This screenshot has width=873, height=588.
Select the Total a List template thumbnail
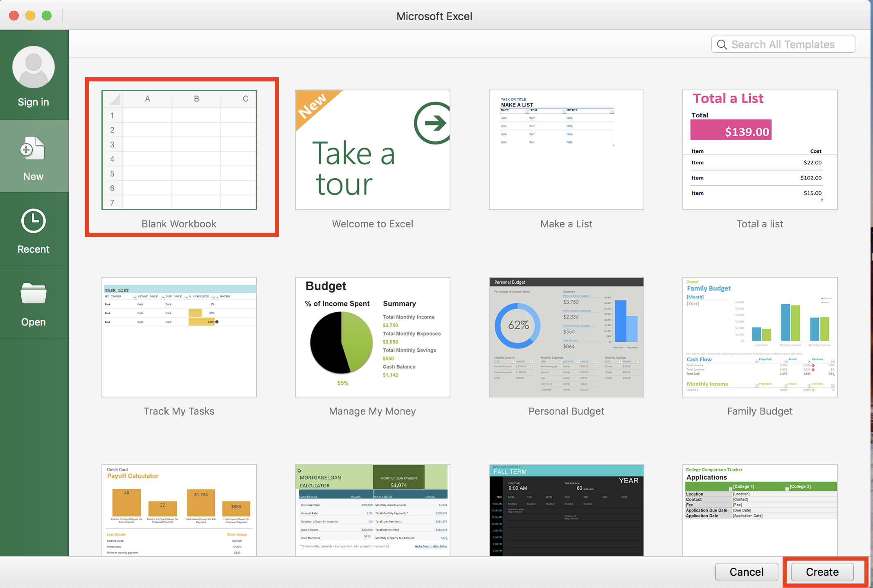tap(760, 150)
